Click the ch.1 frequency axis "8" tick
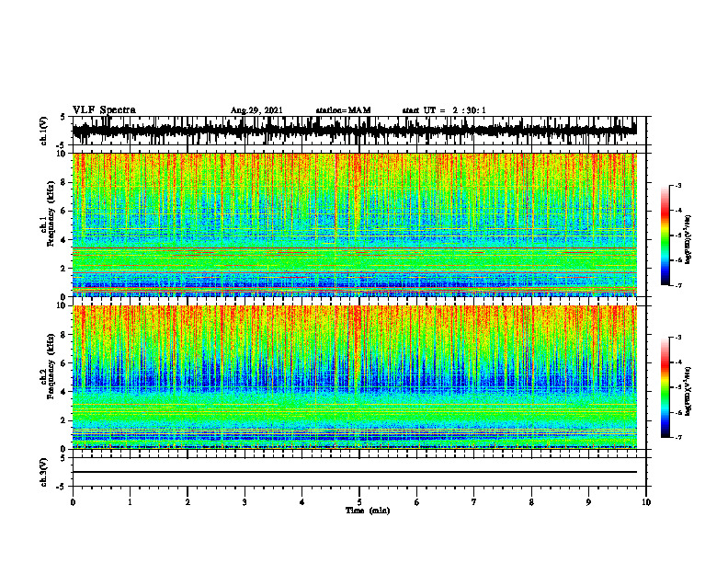728x563 pixels. pyautogui.click(x=64, y=182)
